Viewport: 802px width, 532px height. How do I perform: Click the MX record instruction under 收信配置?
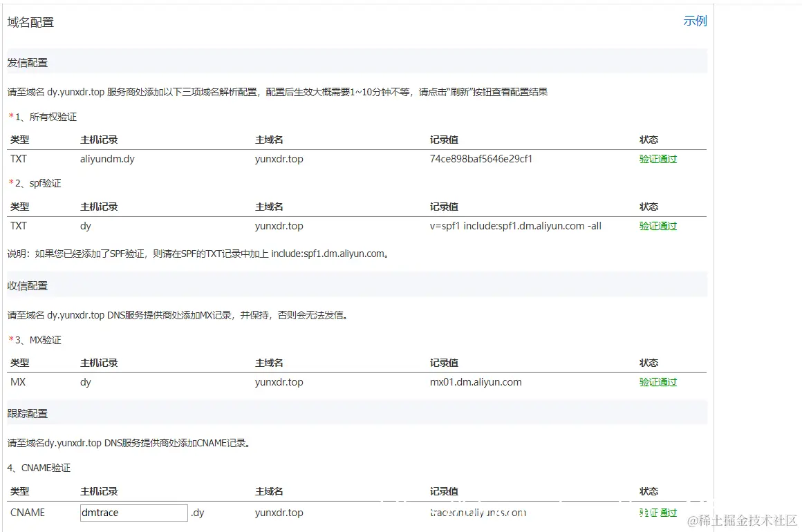178,315
